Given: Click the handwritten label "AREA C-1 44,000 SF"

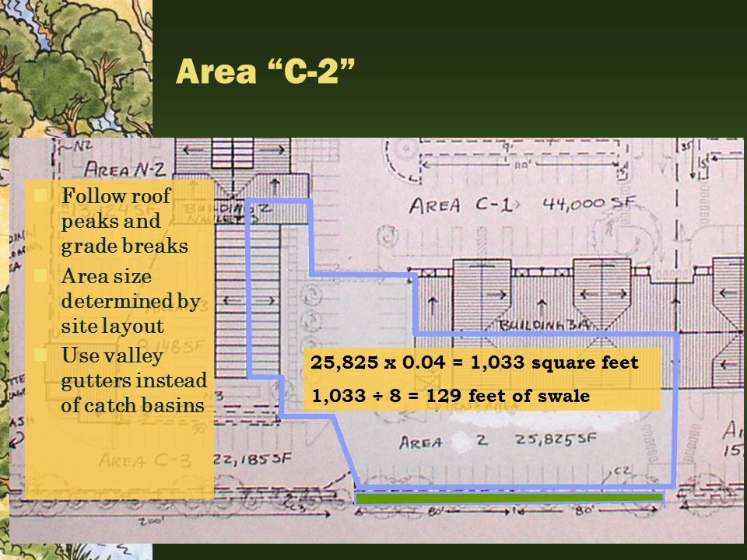Looking at the screenshot, I should [x=522, y=205].
